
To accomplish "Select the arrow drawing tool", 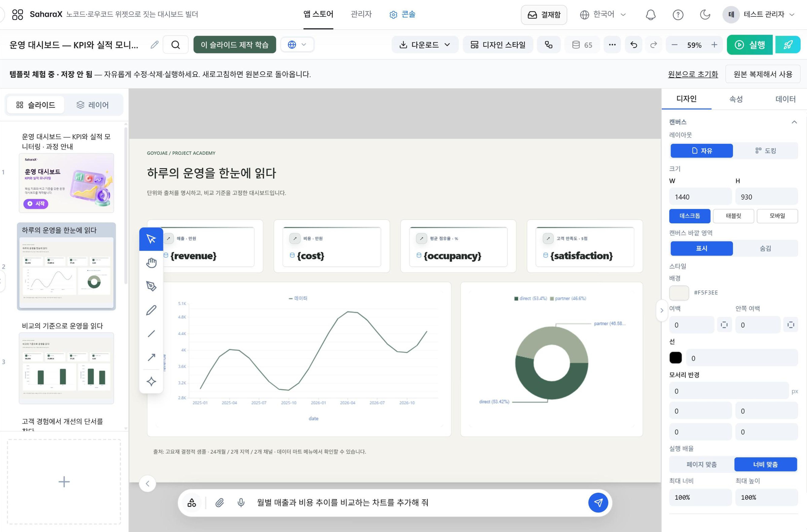I will 151,357.
